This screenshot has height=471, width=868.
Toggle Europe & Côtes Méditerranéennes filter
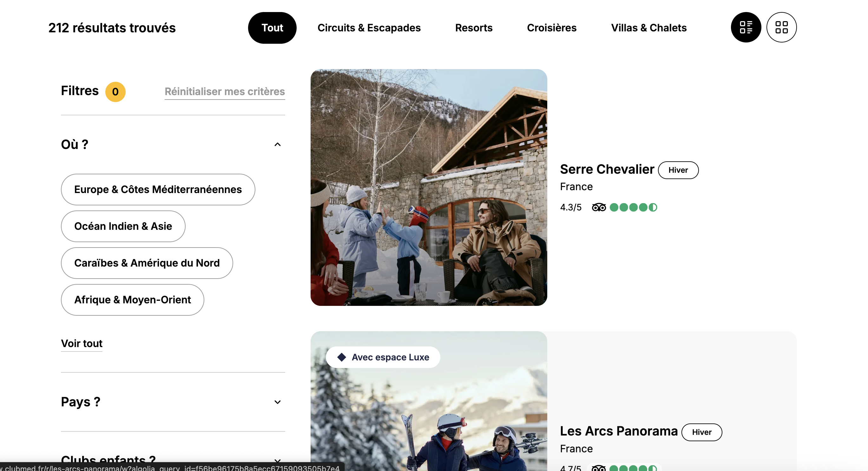tap(158, 190)
